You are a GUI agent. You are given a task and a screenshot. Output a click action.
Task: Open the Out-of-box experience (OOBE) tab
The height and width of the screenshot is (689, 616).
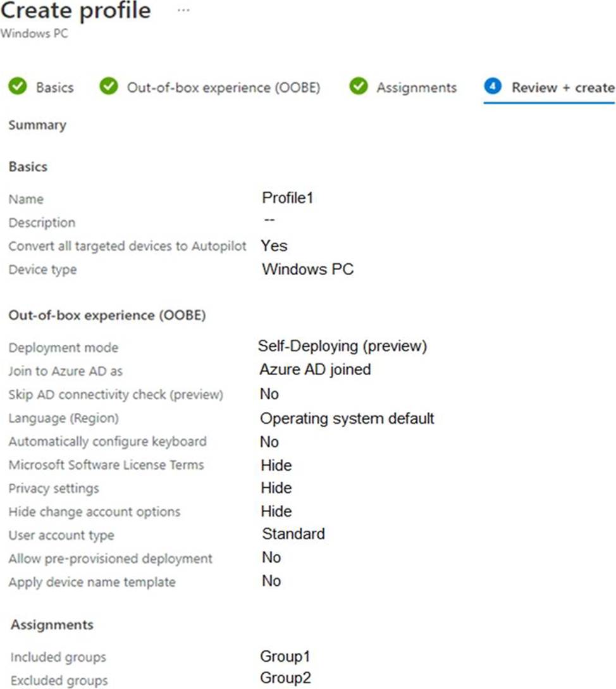(223, 87)
